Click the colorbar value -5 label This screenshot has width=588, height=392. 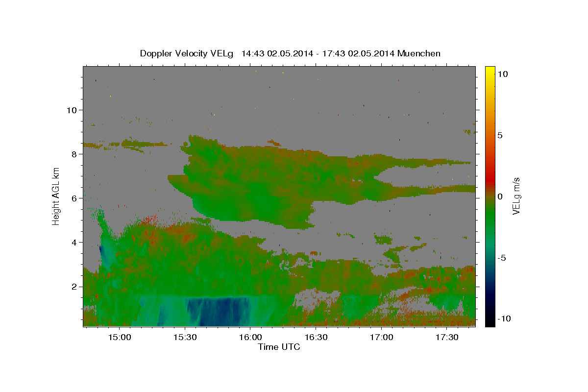[501, 258]
